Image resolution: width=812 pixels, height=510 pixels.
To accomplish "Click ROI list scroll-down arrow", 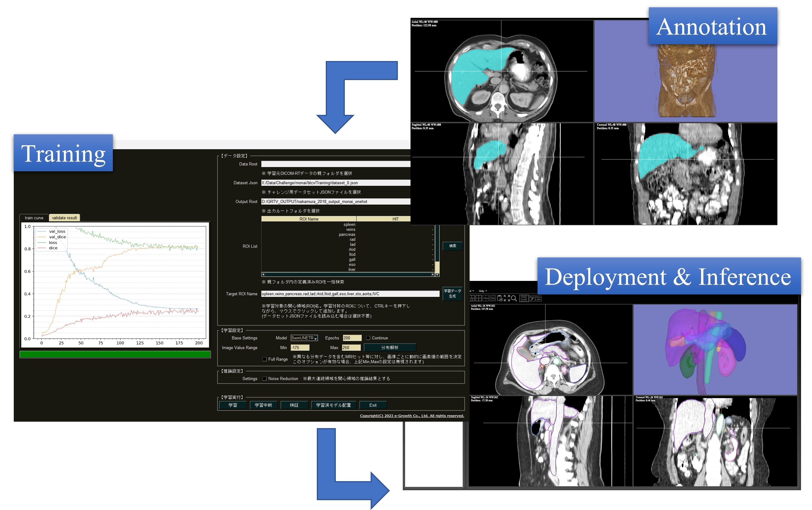I will (437, 275).
